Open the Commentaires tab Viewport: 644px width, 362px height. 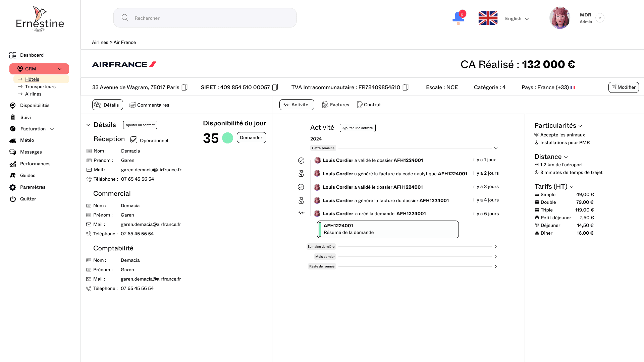coord(149,105)
